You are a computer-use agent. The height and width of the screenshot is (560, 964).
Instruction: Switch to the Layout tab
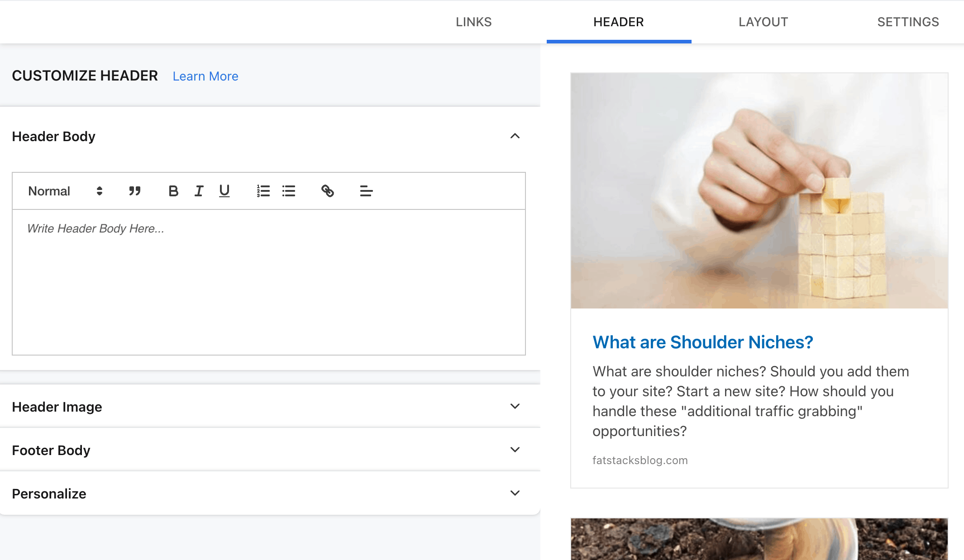point(763,22)
